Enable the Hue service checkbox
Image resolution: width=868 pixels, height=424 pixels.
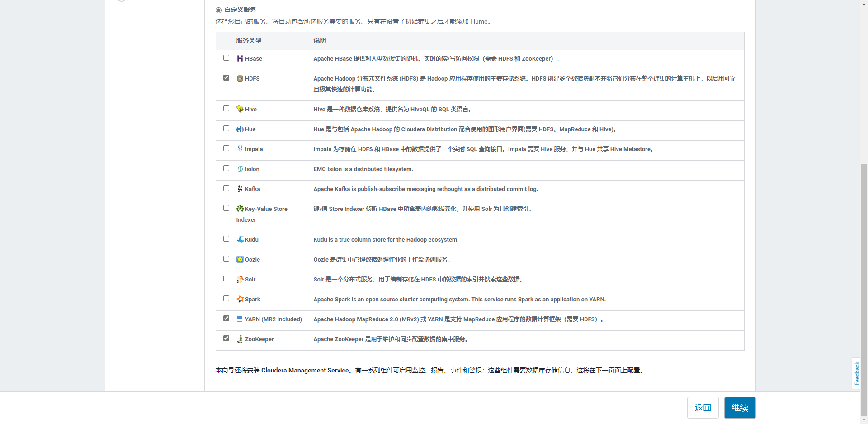tap(226, 129)
